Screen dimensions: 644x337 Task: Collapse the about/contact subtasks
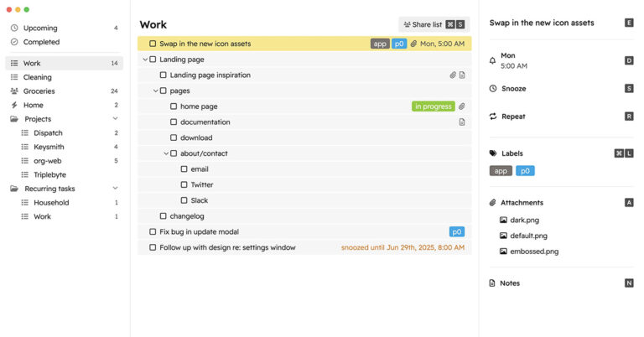pos(166,153)
